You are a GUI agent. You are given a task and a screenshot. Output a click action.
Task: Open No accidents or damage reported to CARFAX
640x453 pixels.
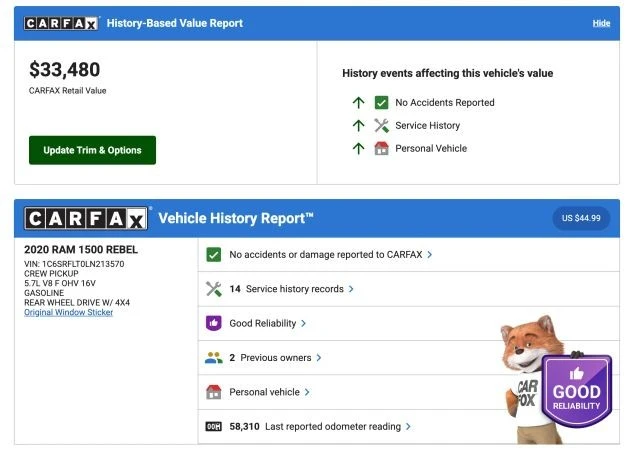click(326, 255)
